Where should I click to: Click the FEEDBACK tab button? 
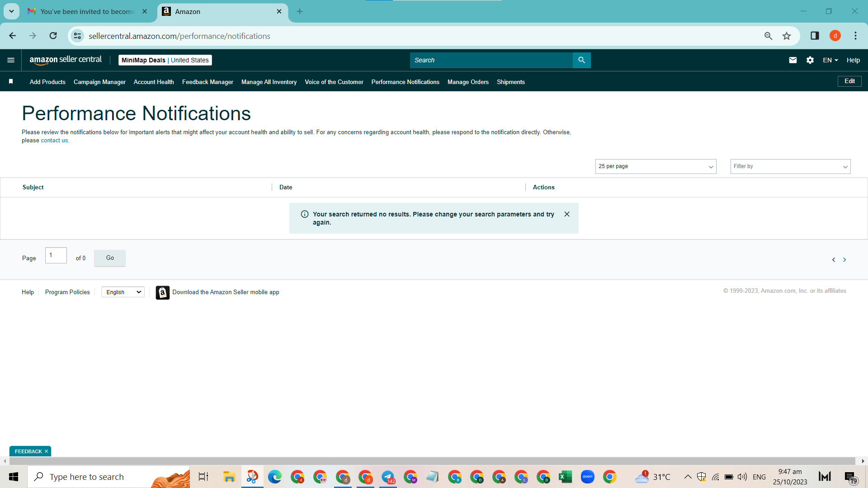28,451
